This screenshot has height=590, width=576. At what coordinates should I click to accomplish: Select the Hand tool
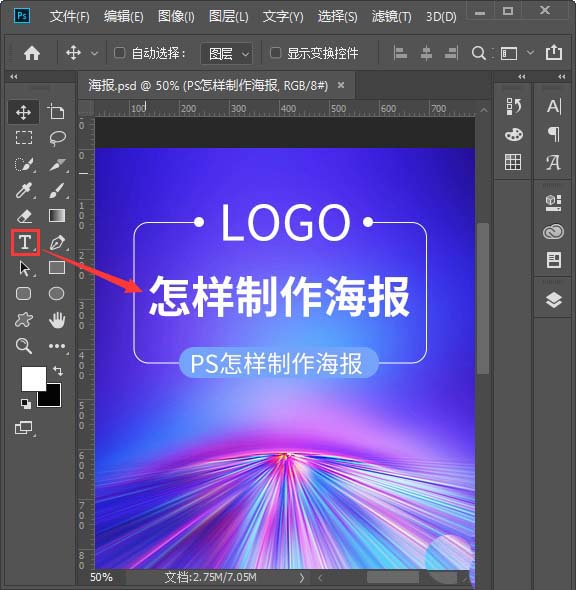[x=57, y=320]
